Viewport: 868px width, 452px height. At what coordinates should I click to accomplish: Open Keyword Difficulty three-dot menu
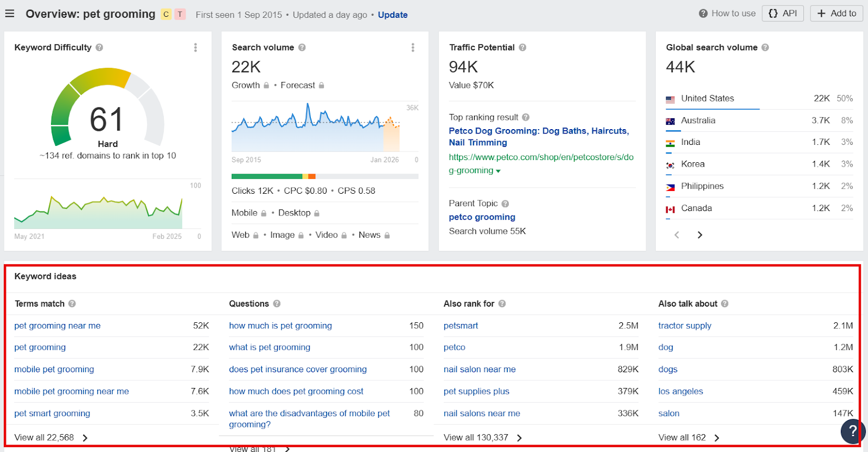tap(195, 47)
